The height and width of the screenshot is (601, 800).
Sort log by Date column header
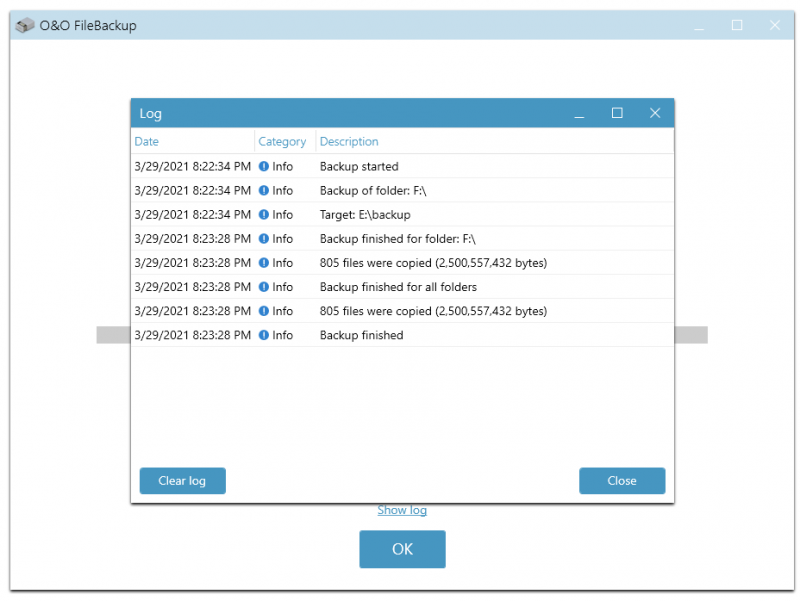click(146, 141)
